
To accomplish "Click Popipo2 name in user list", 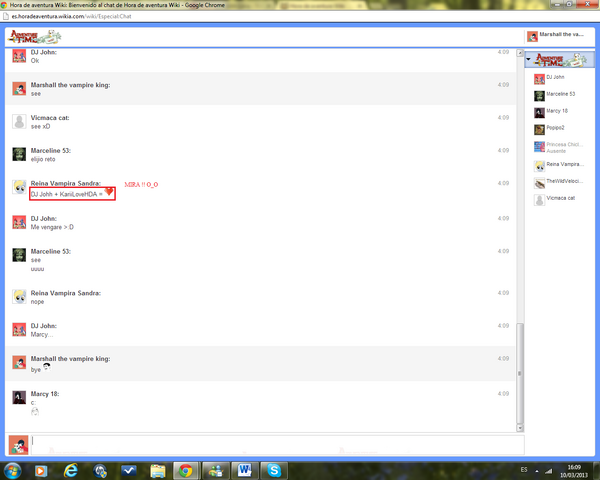I will (555, 127).
